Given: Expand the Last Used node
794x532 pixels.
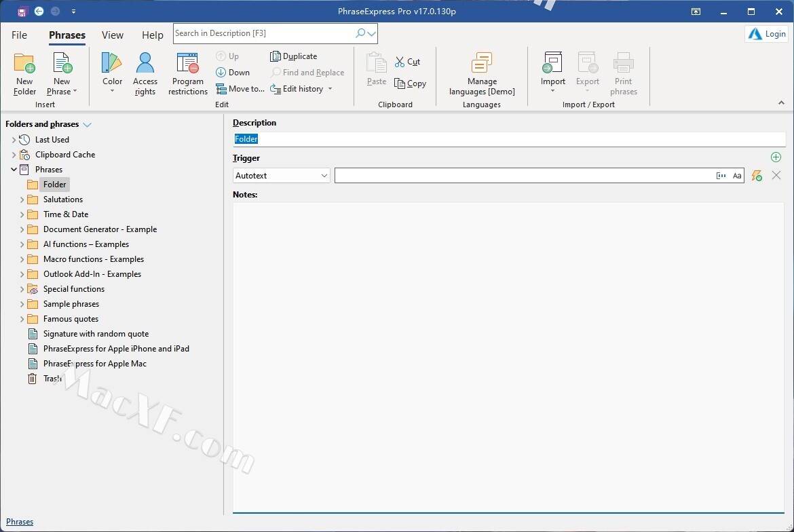Looking at the screenshot, I should click(14, 140).
